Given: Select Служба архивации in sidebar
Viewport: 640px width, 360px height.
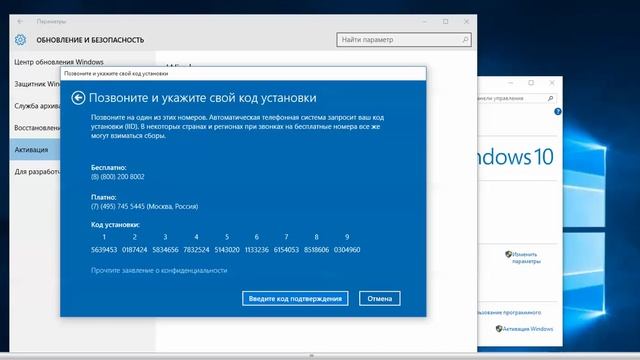Looking at the screenshot, I should 37,106.
